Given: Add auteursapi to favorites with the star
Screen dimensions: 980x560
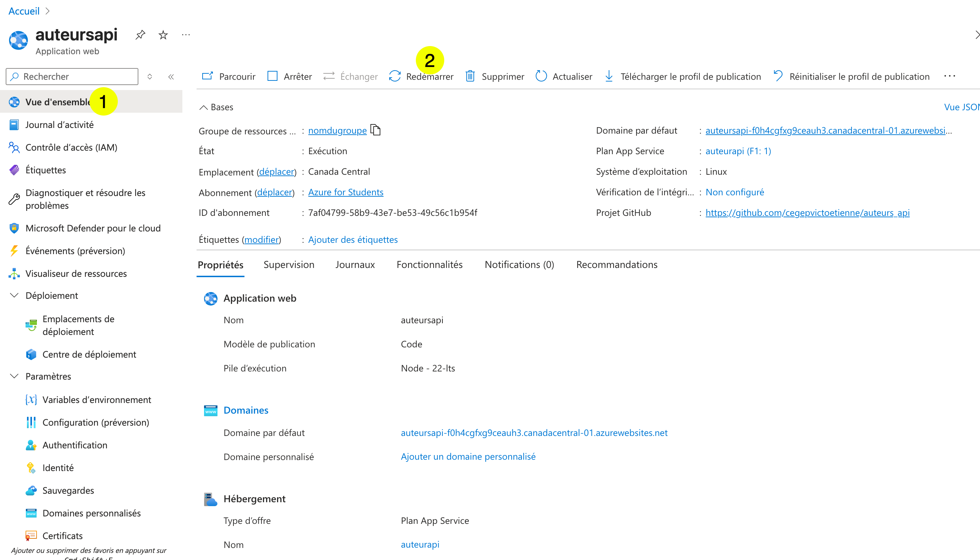Looking at the screenshot, I should pyautogui.click(x=163, y=35).
